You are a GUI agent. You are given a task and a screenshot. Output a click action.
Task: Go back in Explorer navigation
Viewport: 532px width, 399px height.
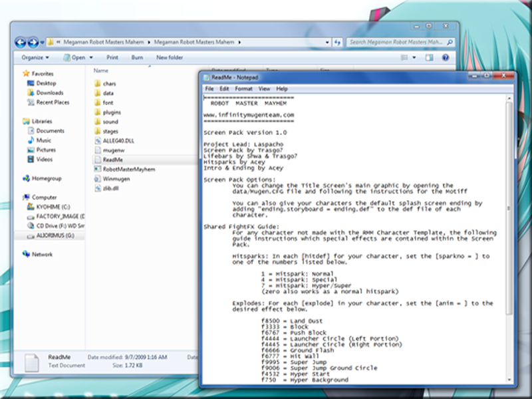pyautogui.click(x=21, y=43)
